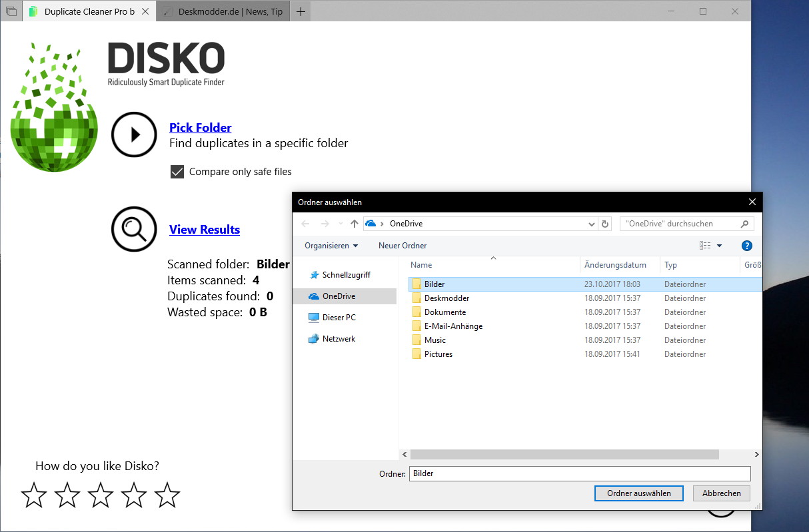Open dialog help question mark
The image size is (809, 532).
[x=747, y=246]
